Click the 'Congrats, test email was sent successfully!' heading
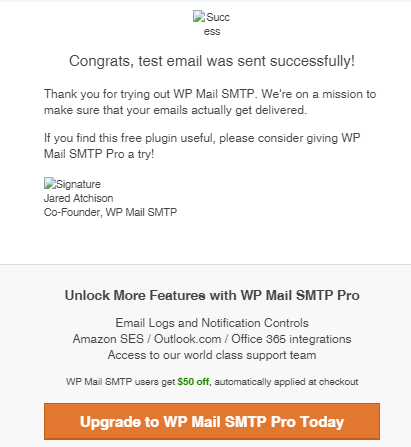This screenshot has width=411, height=447. tap(212, 61)
